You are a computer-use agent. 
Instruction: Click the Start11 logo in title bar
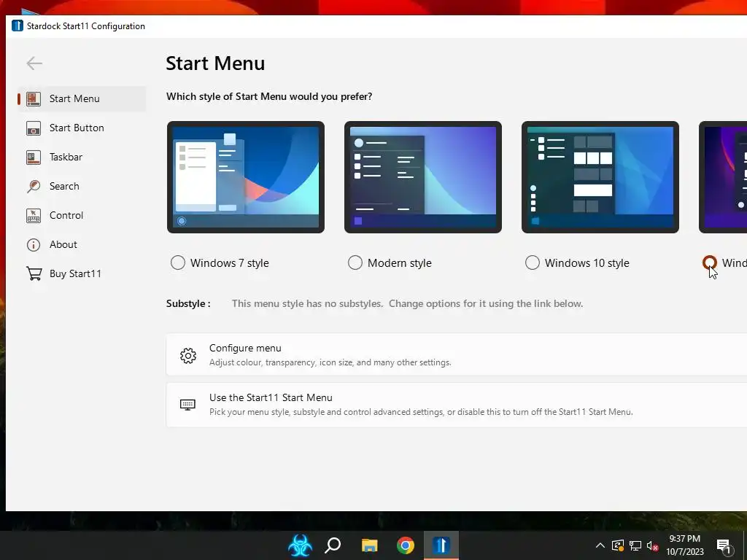[x=18, y=26]
